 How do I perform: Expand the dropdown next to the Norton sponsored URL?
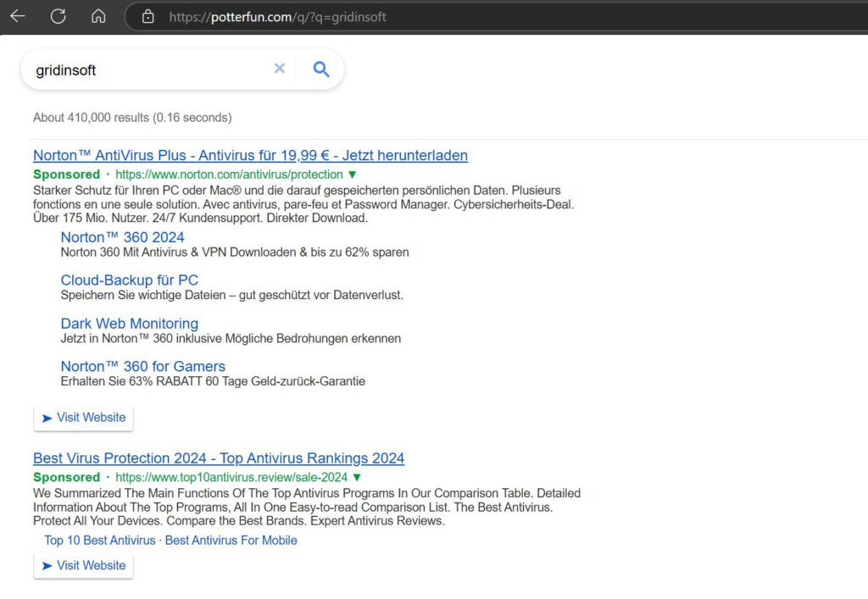(352, 174)
